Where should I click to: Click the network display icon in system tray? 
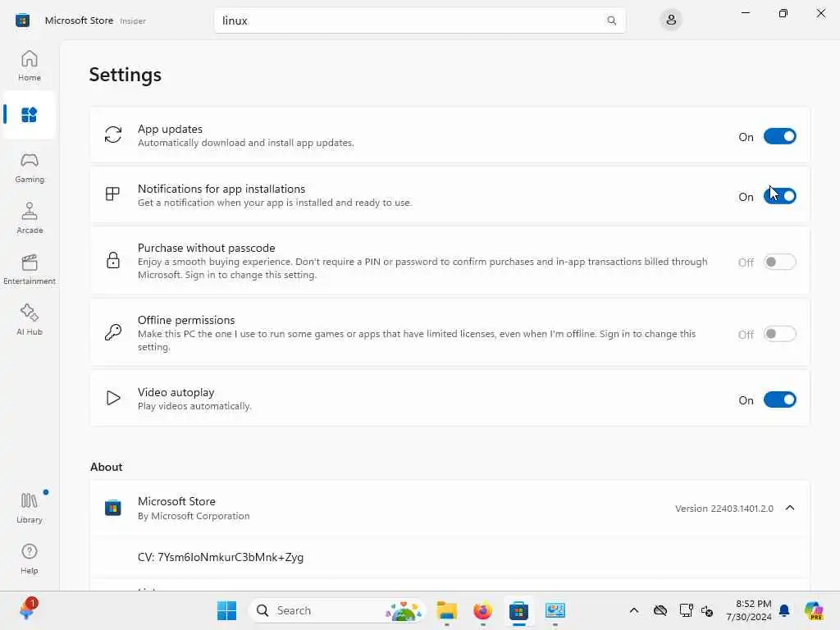pyautogui.click(x=686, y=610)
